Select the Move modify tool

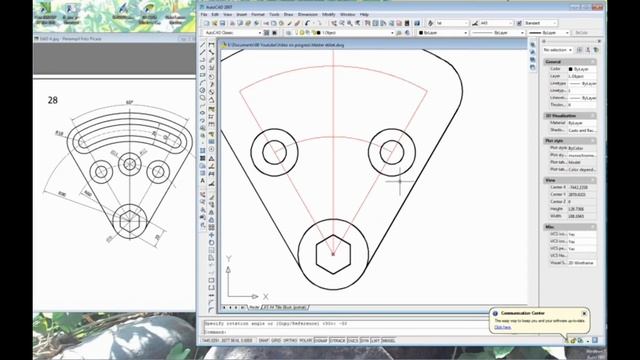[211, 235]
